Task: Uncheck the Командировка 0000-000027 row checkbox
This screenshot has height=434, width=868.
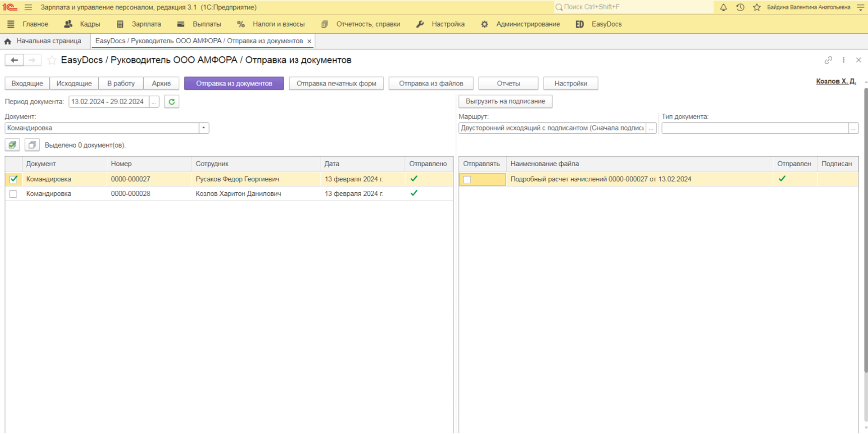Action: click(x=13, y=179)
